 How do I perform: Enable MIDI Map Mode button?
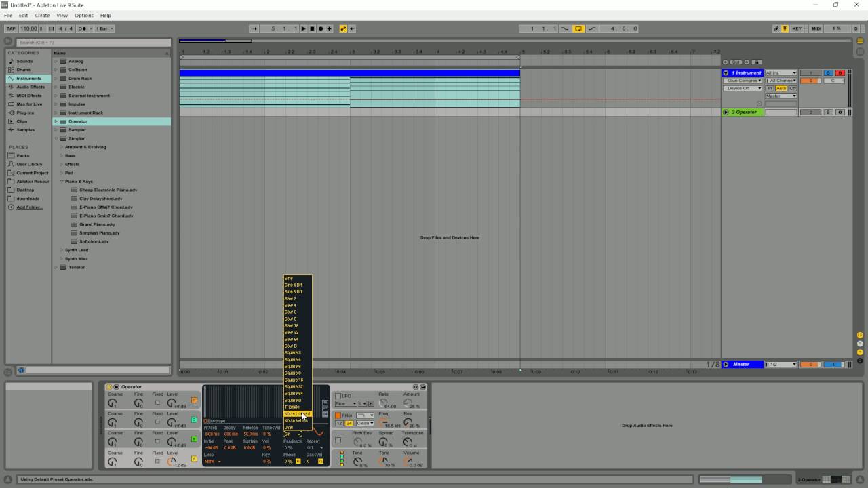[x=816, y=28]
